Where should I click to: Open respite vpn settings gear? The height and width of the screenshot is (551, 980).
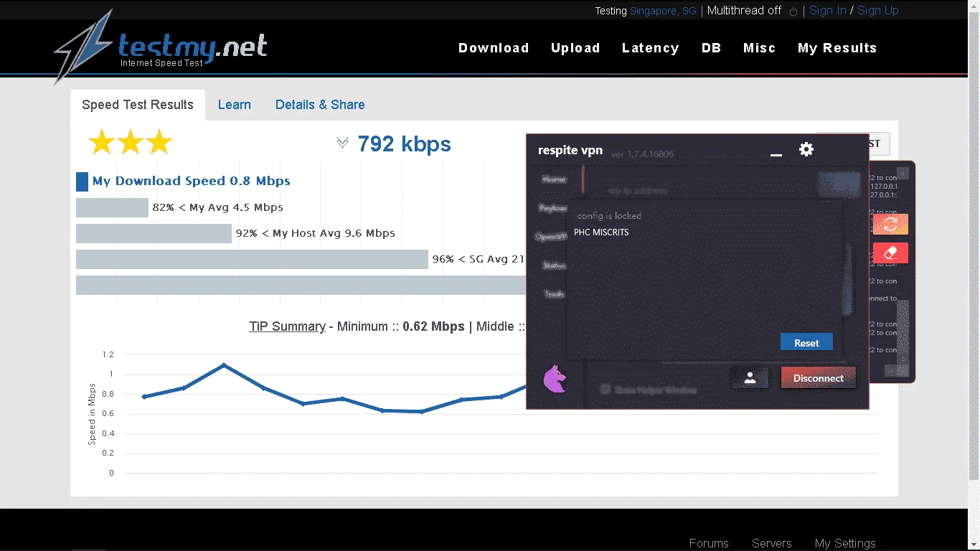806,149
